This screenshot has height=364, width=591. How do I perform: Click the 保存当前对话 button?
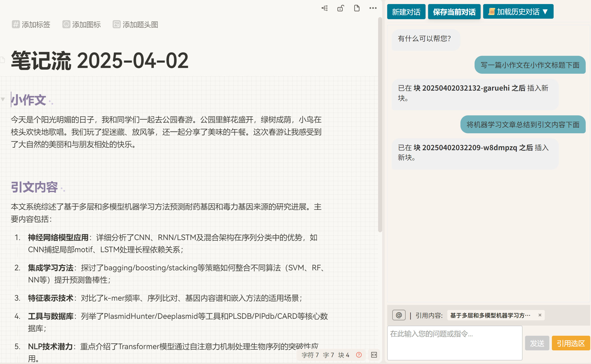454,12
